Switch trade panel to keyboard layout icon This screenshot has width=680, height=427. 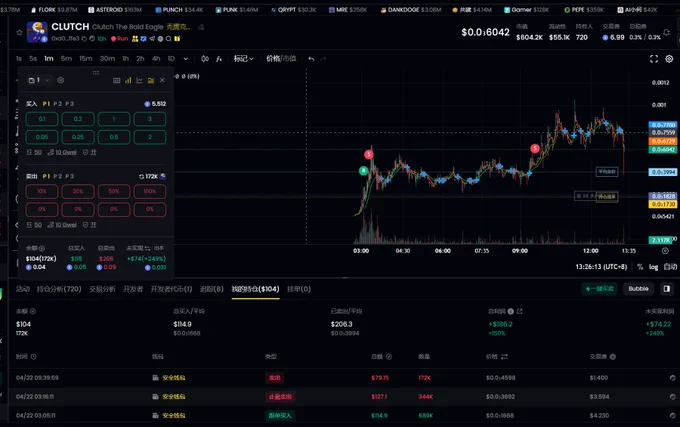click(x=117, y=80)
